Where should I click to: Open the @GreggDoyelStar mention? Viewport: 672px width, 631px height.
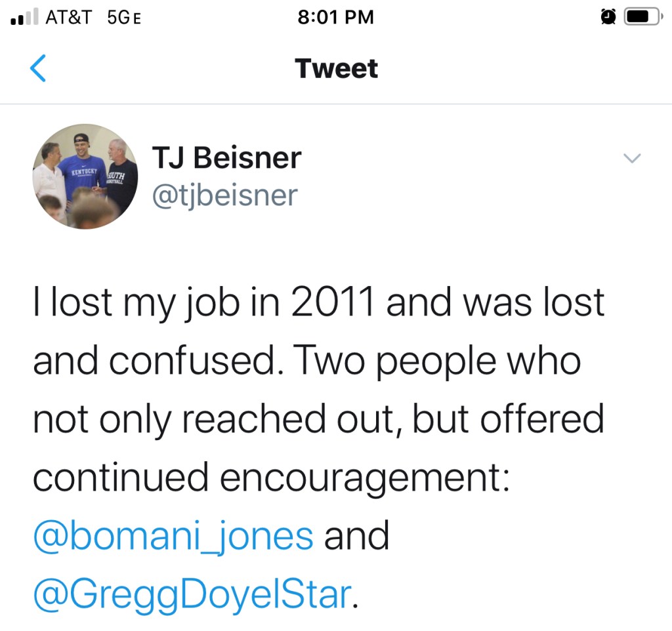pos(192,594)
